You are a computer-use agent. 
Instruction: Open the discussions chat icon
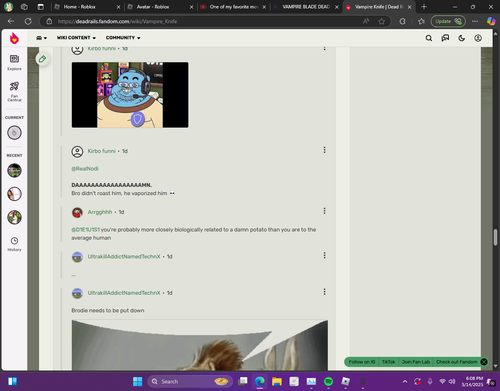pyautogui.click(x=445, y=38)
